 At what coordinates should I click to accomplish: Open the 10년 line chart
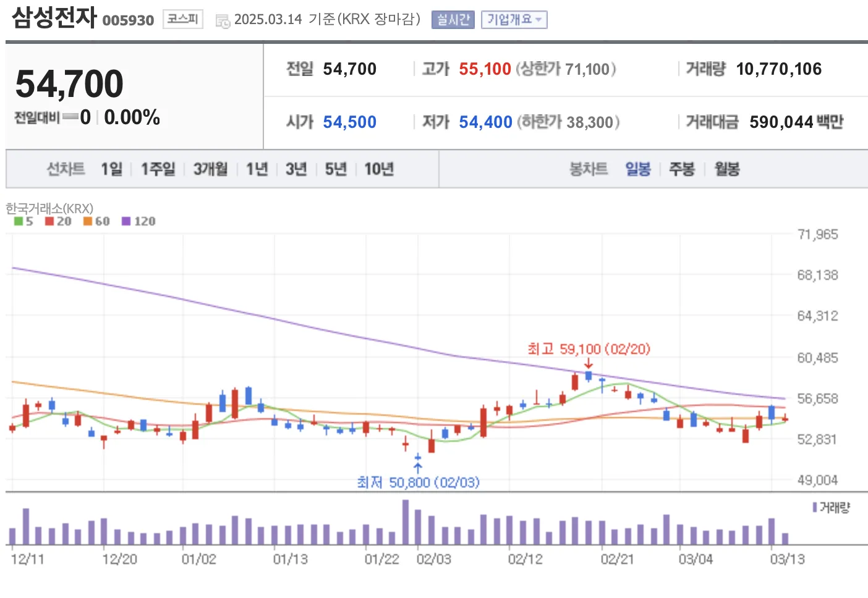pos(379,169)
